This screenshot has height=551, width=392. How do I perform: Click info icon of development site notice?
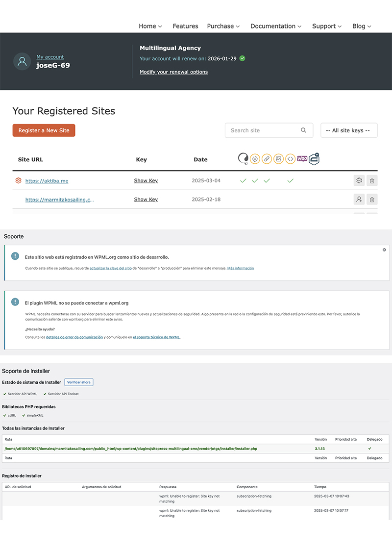(15, 256)
